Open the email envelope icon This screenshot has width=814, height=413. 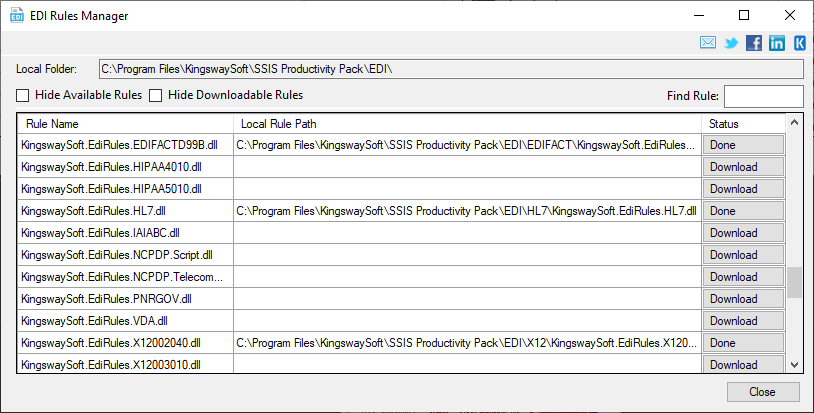(x=708, y=43)
